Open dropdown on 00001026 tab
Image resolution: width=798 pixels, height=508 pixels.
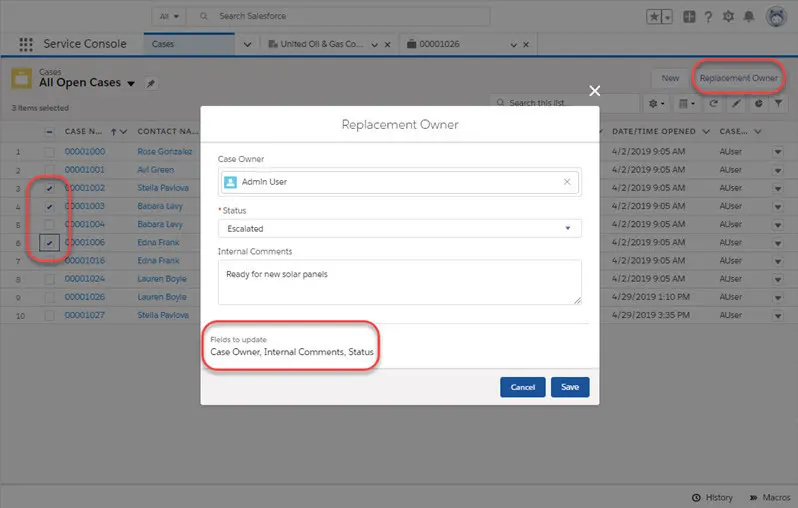click(514, 45)
